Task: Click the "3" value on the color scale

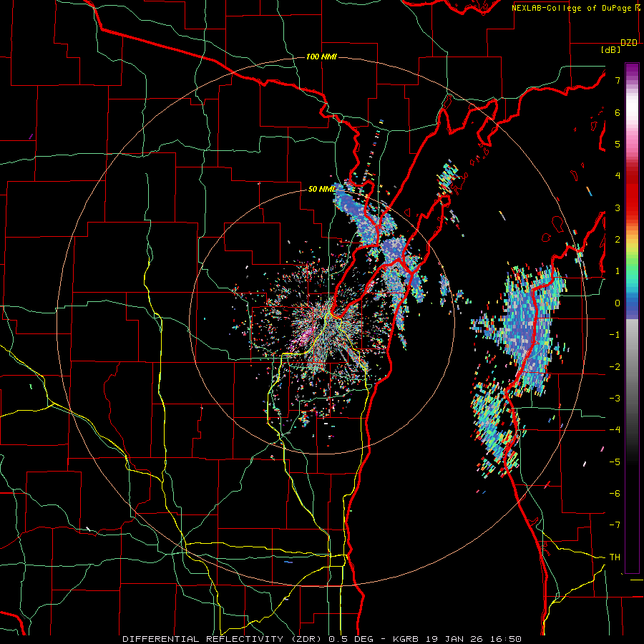Action: click(x=618, y=208)
